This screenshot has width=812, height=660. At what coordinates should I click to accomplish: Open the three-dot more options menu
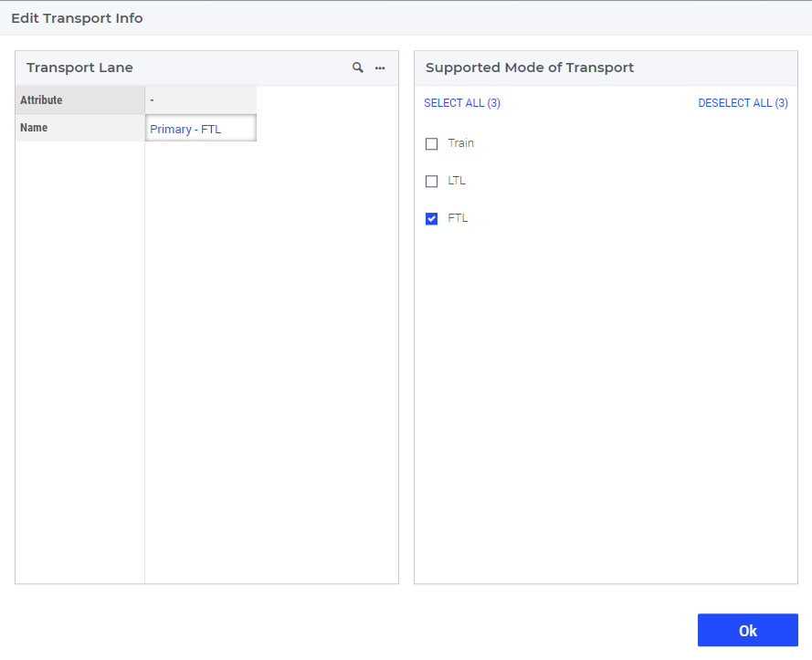pos(380,68)
